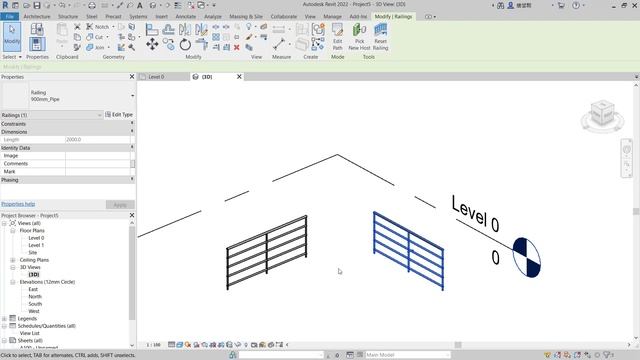Screen dimensions: 640x360
Task: Collapse the Dimensions section
Action: 132,131
